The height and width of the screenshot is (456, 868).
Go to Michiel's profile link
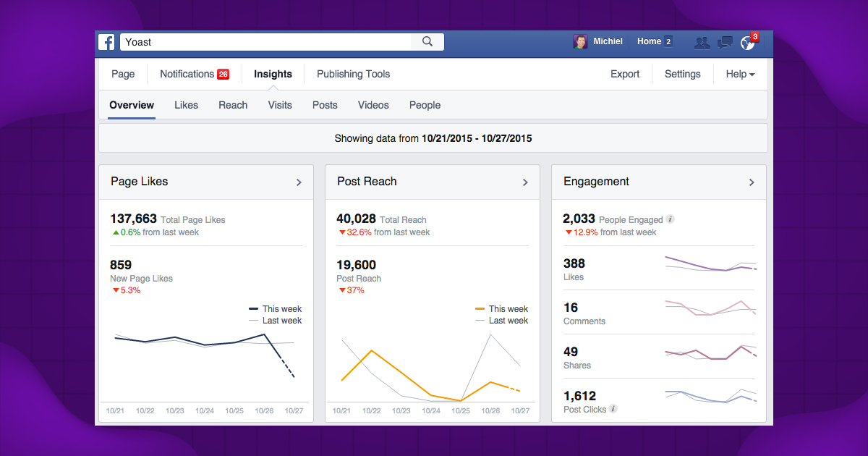point(608,41)
